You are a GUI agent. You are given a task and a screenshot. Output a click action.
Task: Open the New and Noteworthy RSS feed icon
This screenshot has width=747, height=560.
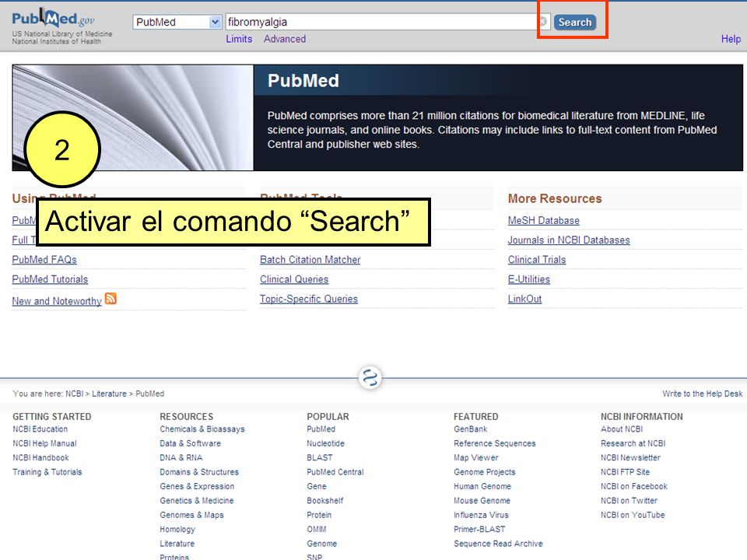point(110,299)
